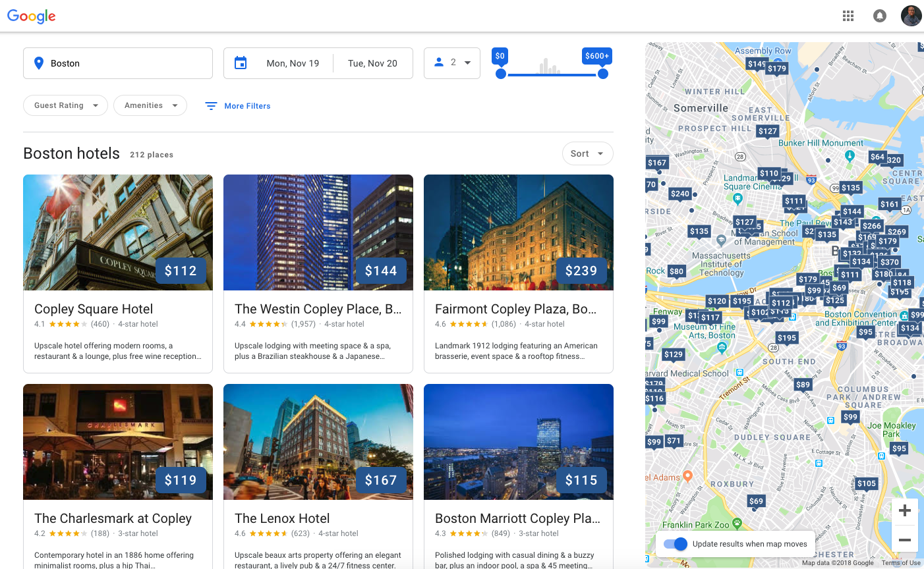
Task: Select the $71 map price marker
Action: 674,441
